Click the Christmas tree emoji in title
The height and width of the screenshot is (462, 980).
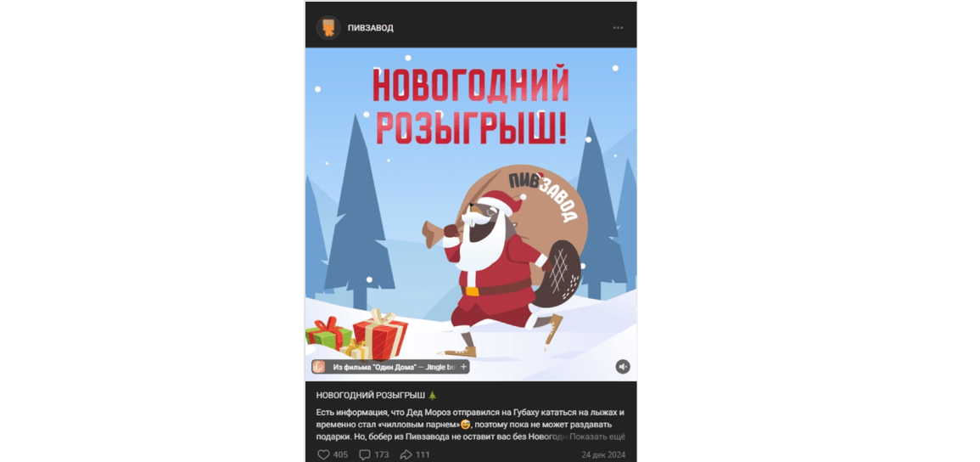coord(433,395)
